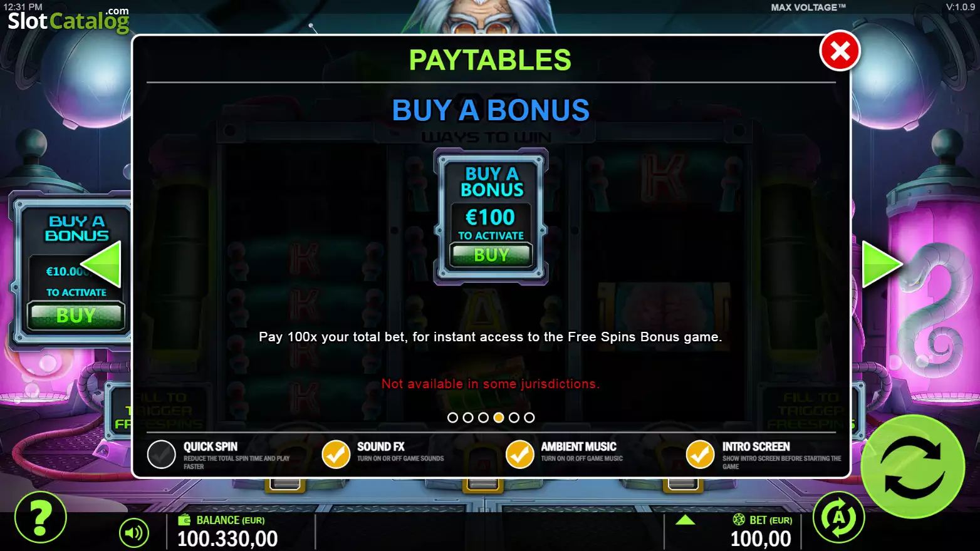Expand the bet selector up arrow

(685, 520)
